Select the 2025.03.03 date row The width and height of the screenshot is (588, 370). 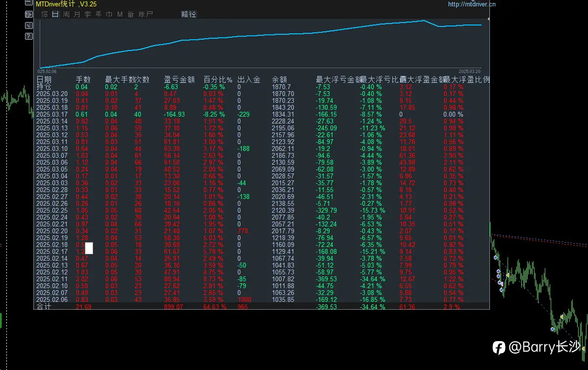click(x=52, y=183)
